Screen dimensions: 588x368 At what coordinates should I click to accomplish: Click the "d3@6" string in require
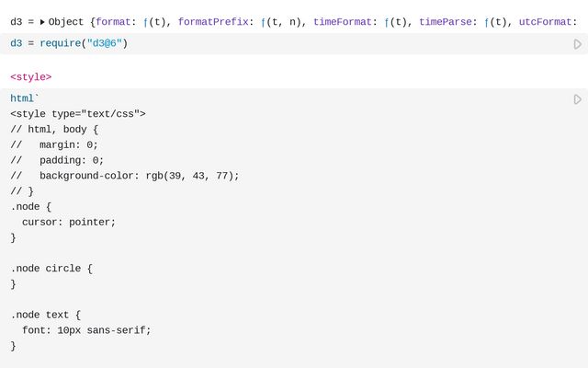click(104, 43)
